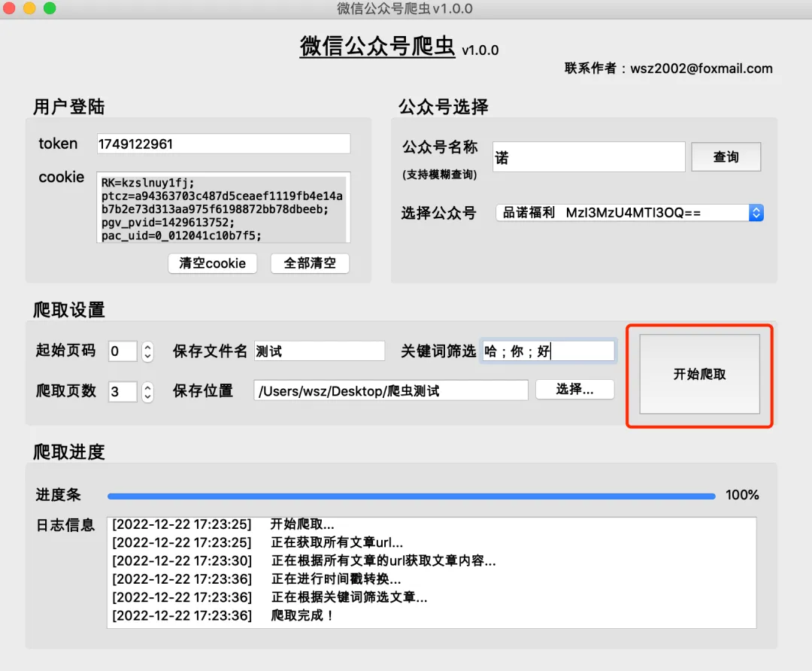812x671 pixels.
Task: Increase 爬取页数 with the stepper up arrow
Action: coord(147,387)
